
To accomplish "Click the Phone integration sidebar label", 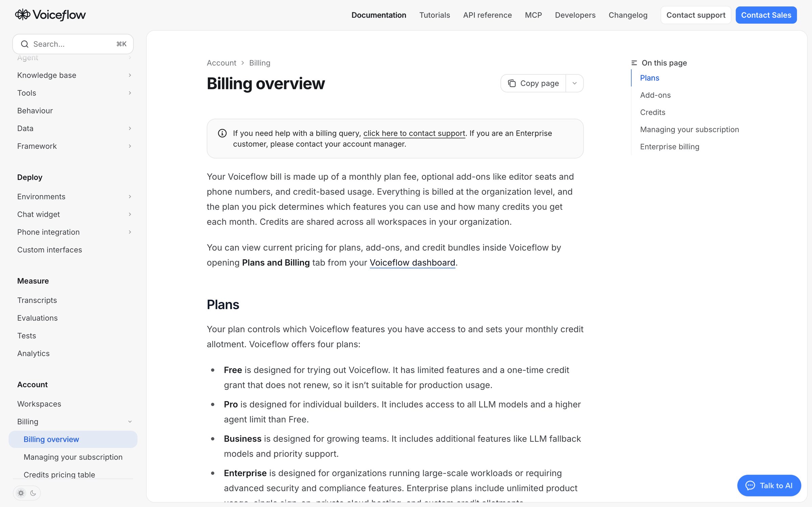I will coord(48,232).
